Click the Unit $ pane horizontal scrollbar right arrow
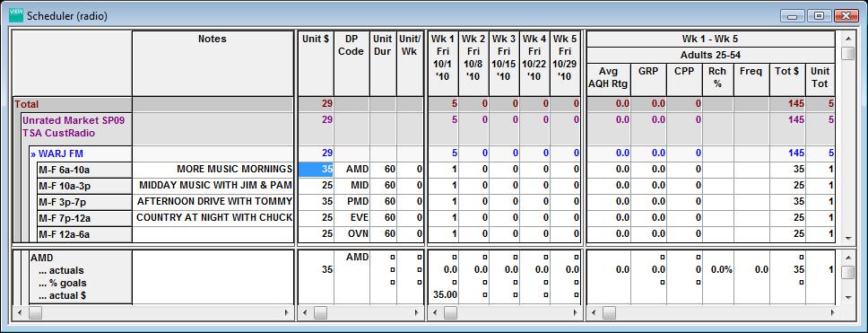 point(417,312)
